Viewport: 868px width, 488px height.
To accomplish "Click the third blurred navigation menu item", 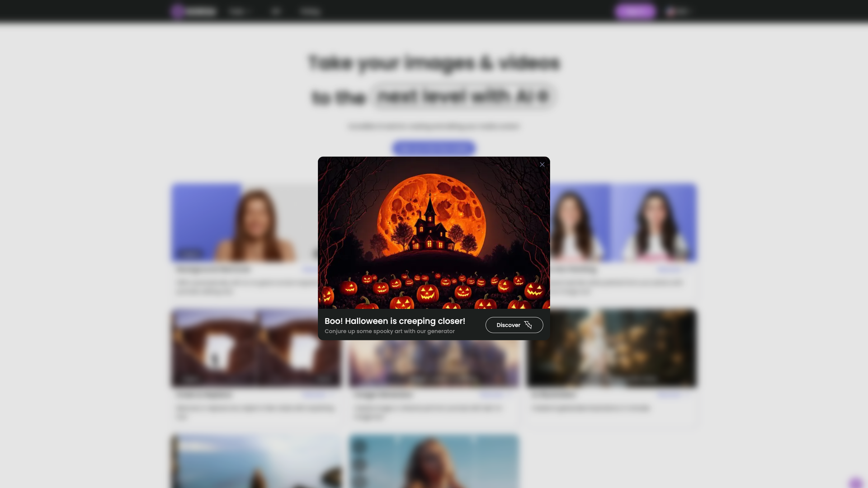I will pos(310,11).
